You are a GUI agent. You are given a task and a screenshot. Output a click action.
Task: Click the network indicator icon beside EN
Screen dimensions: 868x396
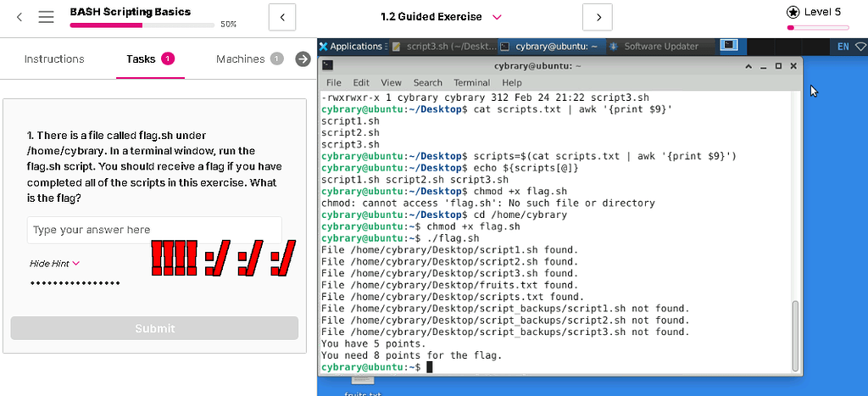click(861, 47)
